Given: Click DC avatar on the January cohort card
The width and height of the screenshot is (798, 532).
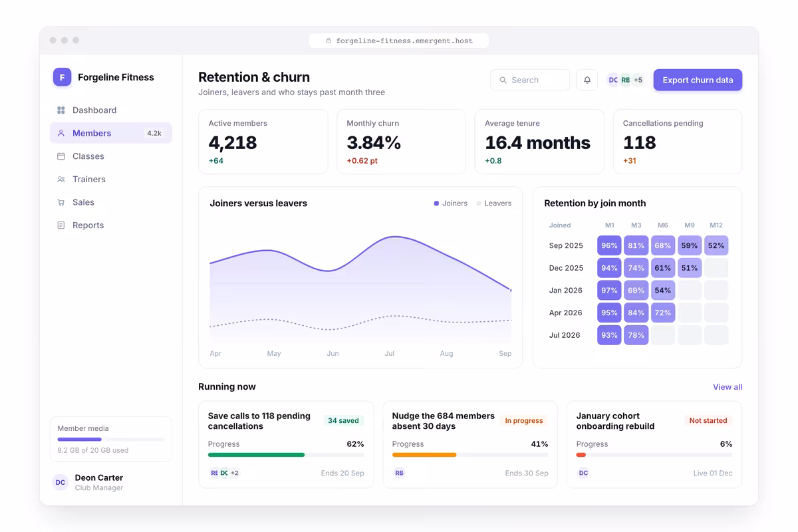Looking at the screenshot, I should click(583, 473).
